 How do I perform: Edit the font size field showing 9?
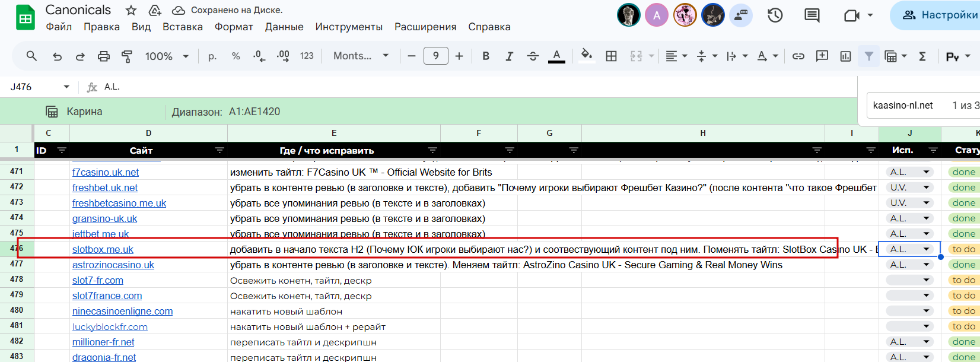point(436,56)
